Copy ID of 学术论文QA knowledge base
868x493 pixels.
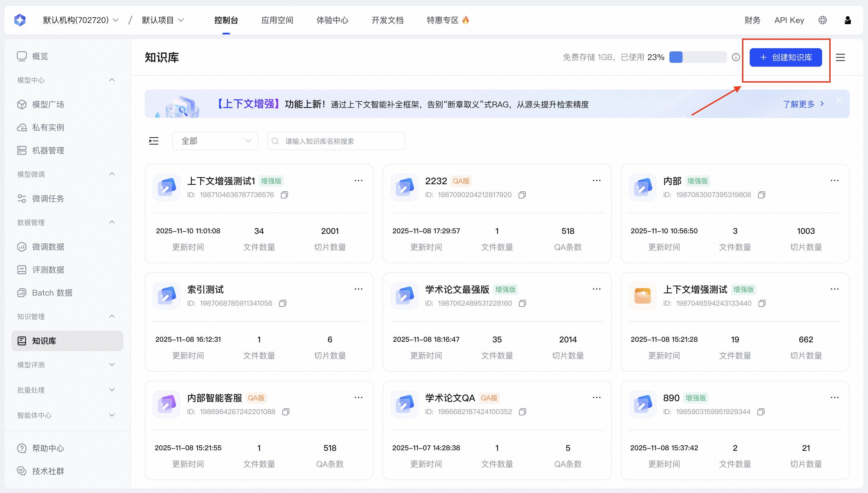pos(522,412)
